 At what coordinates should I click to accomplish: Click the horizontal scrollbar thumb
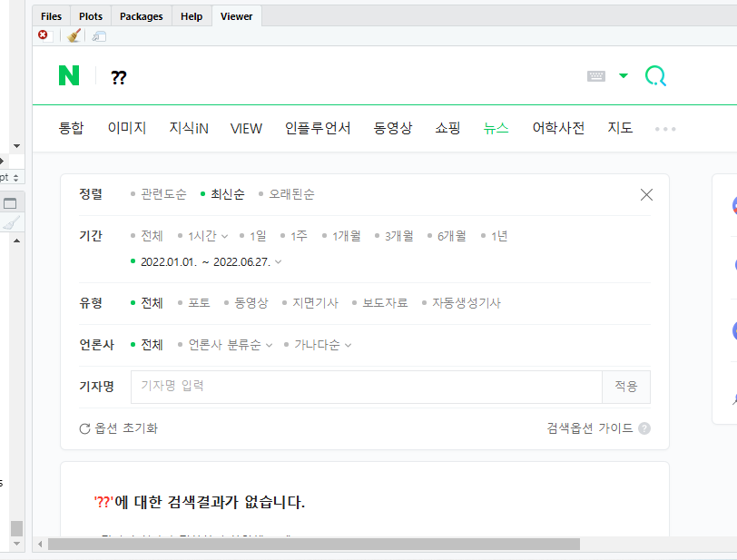[314, 545]
